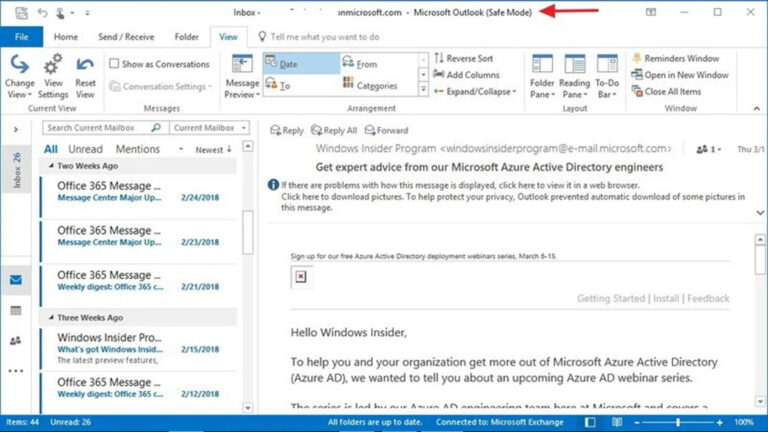Screen dimensions: 768x432
Task: Click Reverse Sort
Action: tap(463, 58)
